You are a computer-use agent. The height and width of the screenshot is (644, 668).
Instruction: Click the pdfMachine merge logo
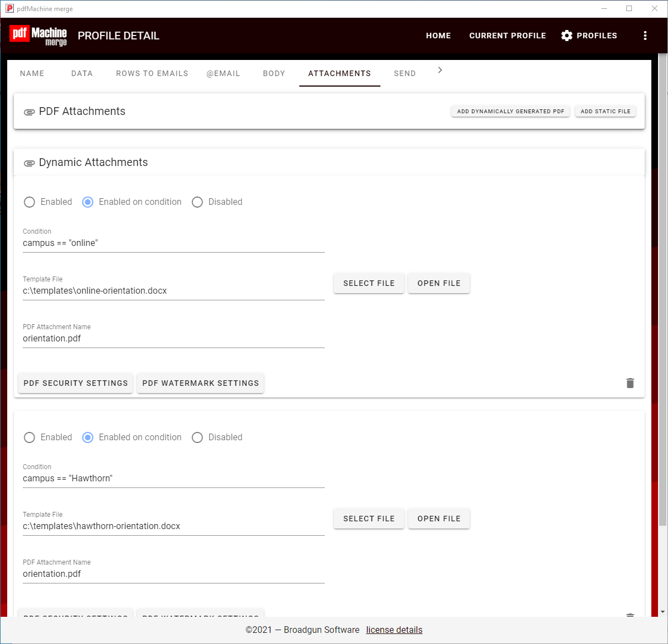point(38,36)
